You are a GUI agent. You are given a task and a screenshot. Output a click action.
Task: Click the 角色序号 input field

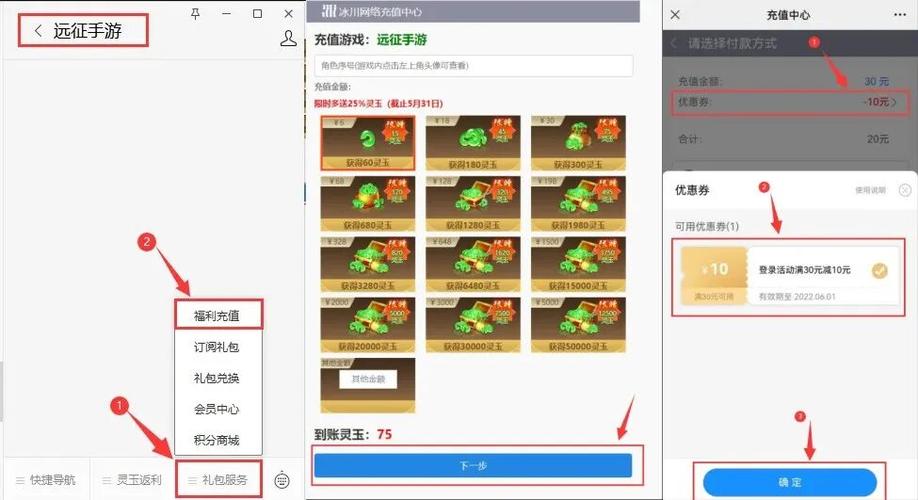tap(474, 66)
